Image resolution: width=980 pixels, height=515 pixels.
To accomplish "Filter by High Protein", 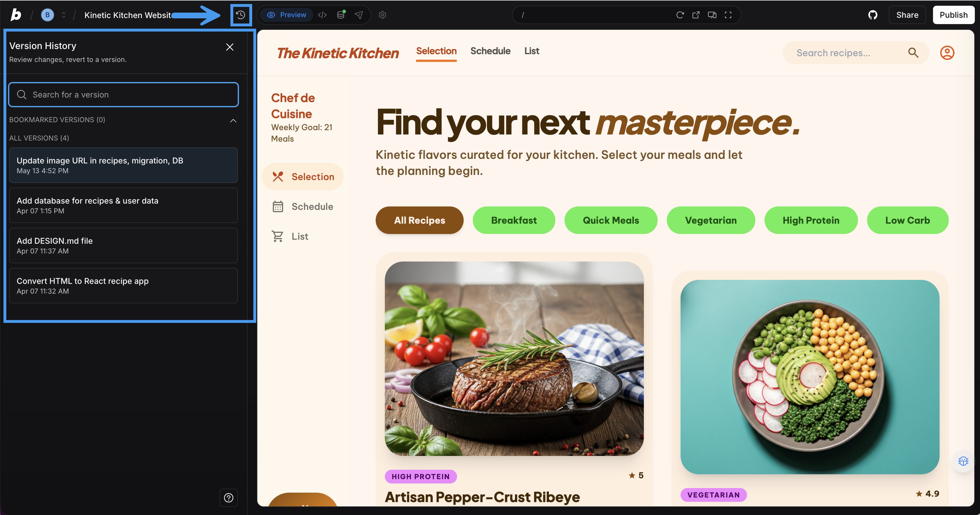I will pos(811,220).
